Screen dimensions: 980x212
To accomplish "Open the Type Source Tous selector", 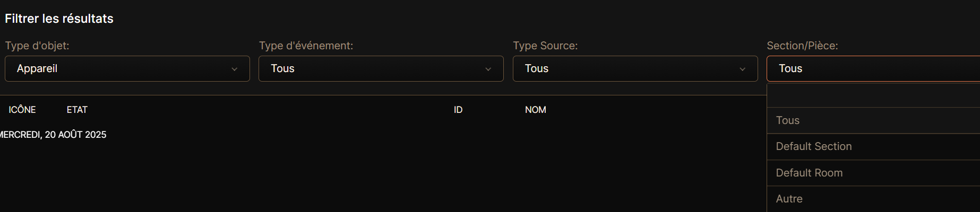I will click(635, 68).
